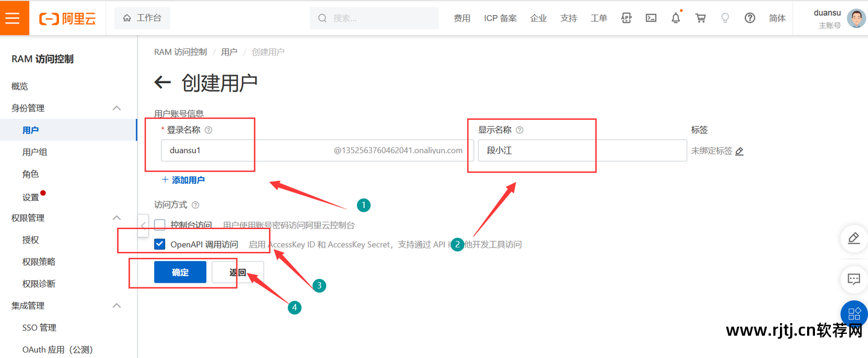Viewport: 868px width, 358px height.
Task: Open the shopping cart icon
Action: pos(700,18)
